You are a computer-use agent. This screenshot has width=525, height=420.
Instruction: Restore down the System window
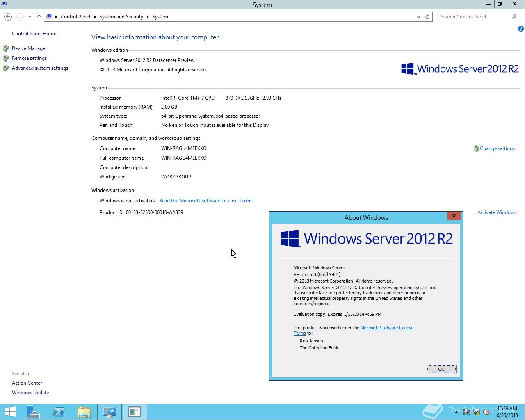499,4
